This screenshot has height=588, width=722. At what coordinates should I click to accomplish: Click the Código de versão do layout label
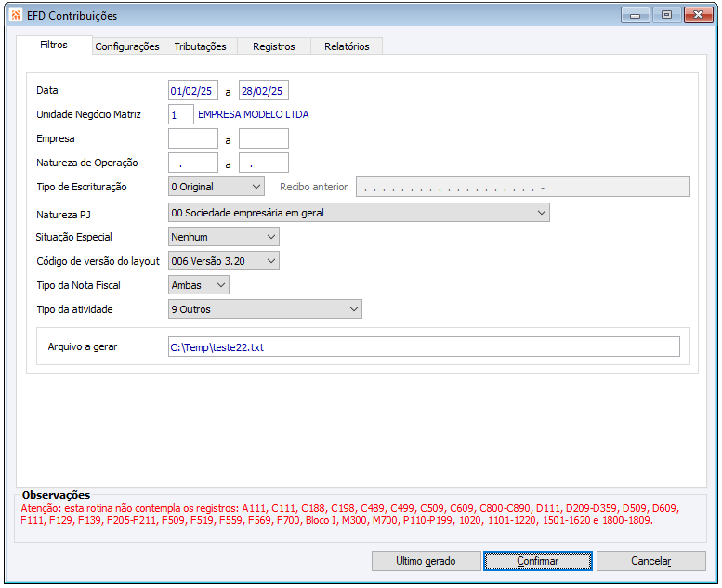[98, 261]
